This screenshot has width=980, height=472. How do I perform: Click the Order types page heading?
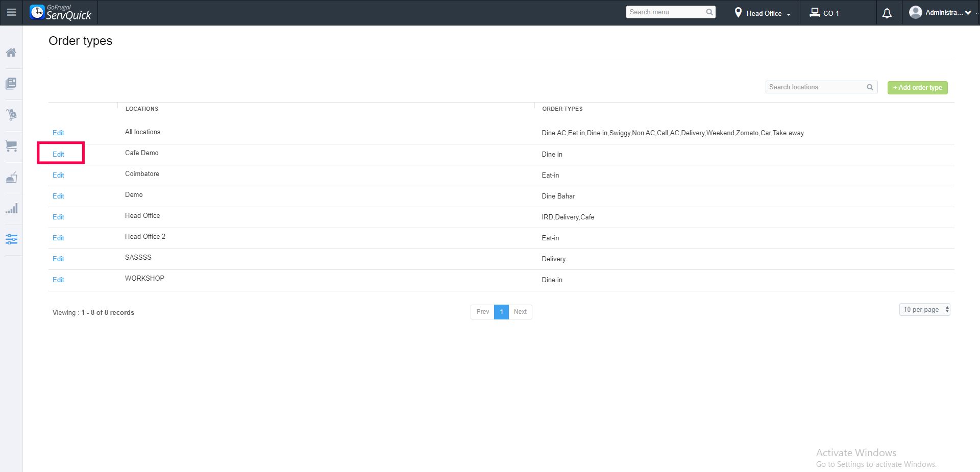click(81, 41)
